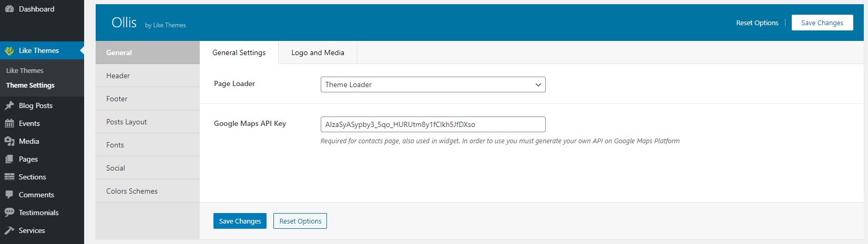The width and height of the screenshot is (868, 244).
Task: Open Like Themes top menu item
Action: pyautogui.click(x=42, y=51)
